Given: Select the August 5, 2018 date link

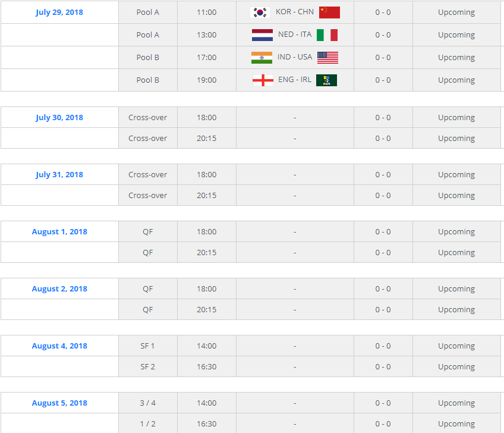Looking at the screenshot, I should (59, 403).
